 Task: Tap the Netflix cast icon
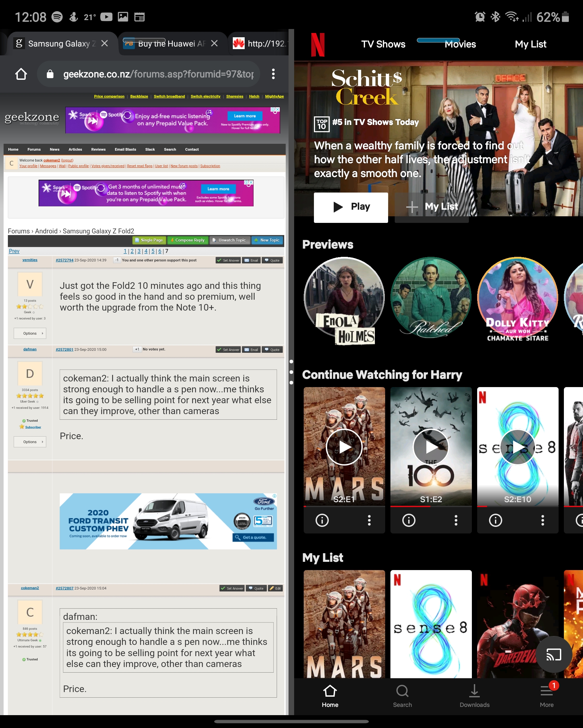coord(554,655)
